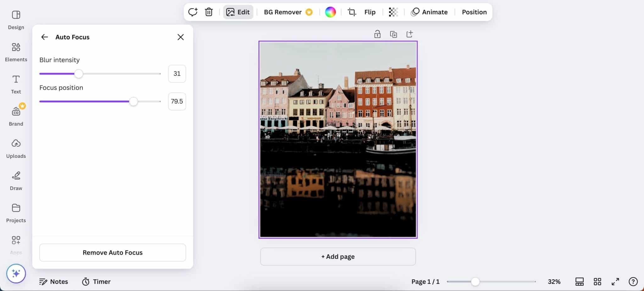Click the Blur intensity slider handle

(79, 74)
